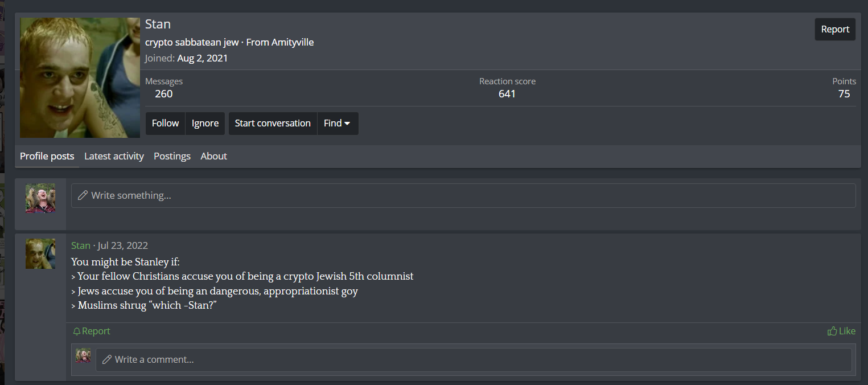868x385 pixels.
Task: Click the profile name heading Stan
Action: tap(158, 24)
